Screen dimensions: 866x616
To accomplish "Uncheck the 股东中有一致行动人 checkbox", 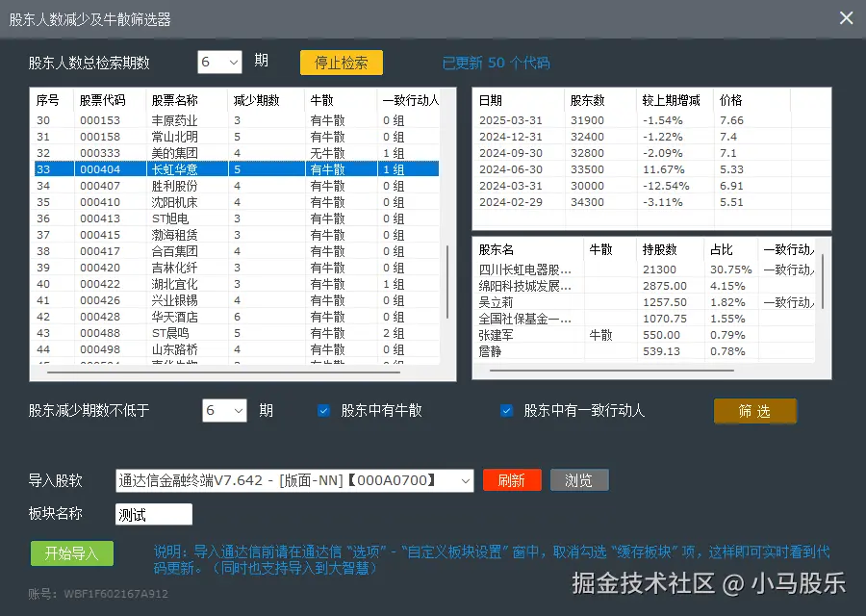I will pyautogui.click(x=507, y=410).
